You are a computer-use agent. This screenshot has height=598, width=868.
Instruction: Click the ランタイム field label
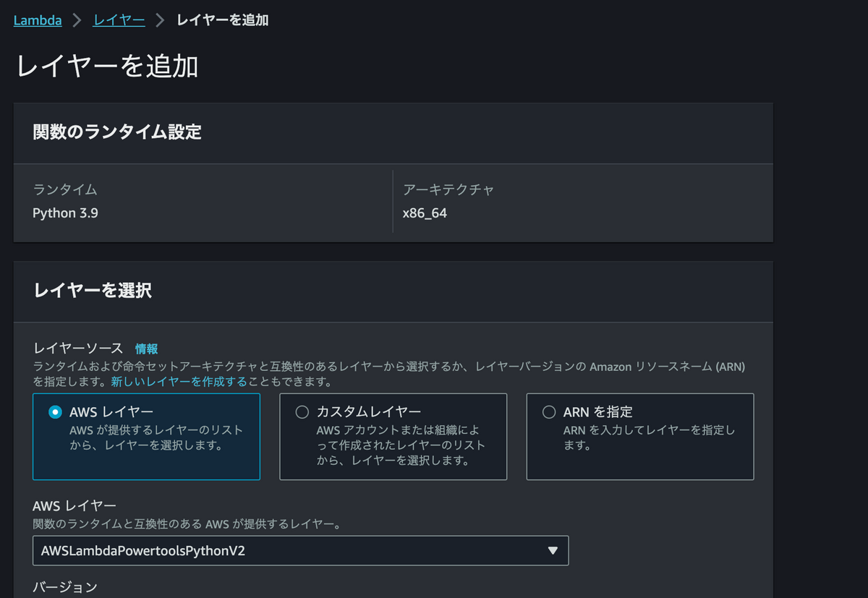[x=65, y=190]
